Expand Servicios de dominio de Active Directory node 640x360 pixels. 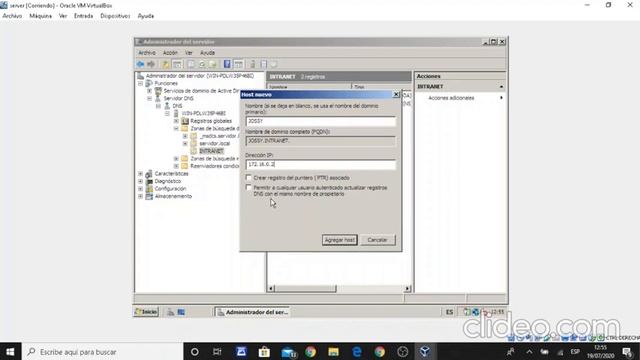click(x=149, y=91)
